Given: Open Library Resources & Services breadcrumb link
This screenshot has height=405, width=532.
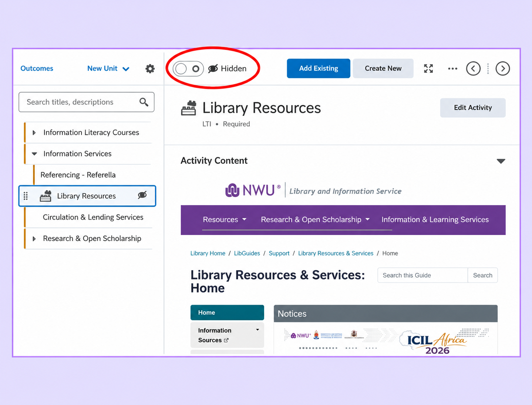Looking at the screenshot, I should coord(336,253).
